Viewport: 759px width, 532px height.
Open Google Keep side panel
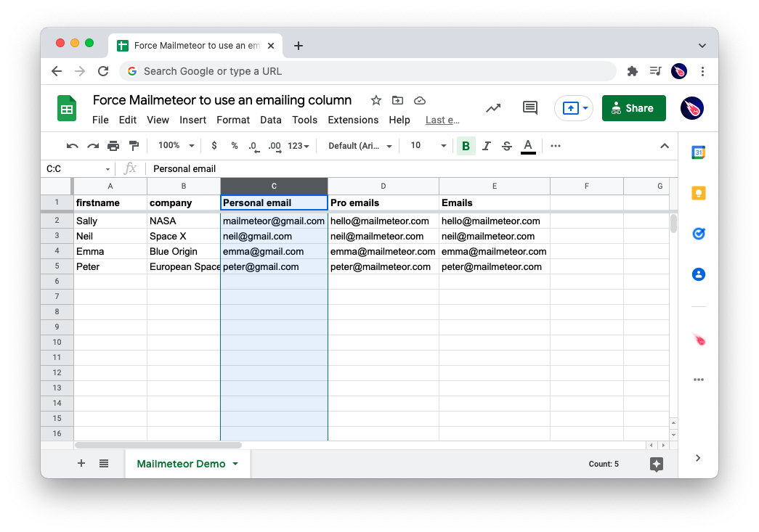(x=699, y=194)
